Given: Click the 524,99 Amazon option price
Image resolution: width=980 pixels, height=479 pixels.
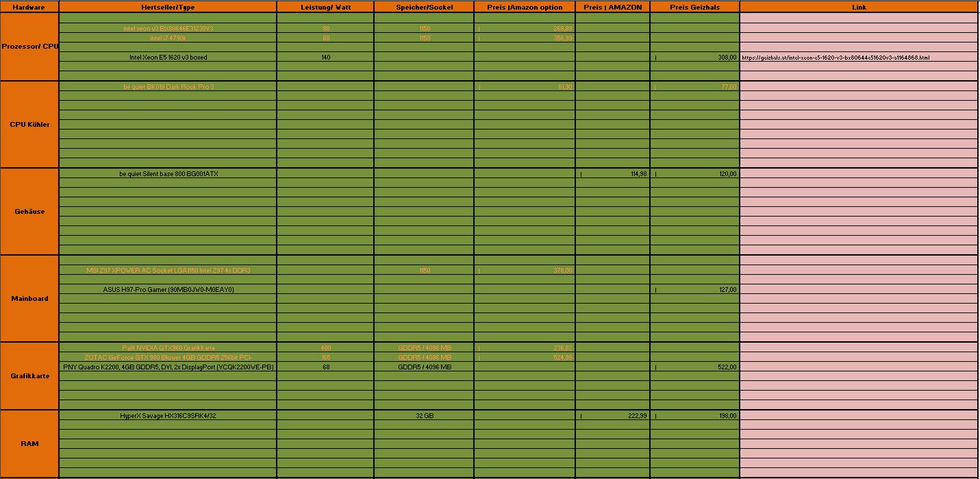Looking at the screenshot, I should coord(525,358).
